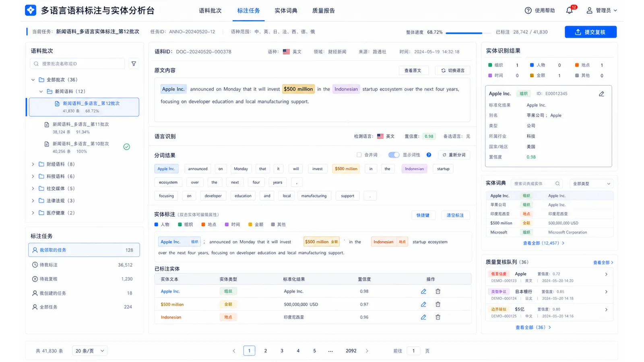Expand the 法律法规 folder

(x=33, y=201)
